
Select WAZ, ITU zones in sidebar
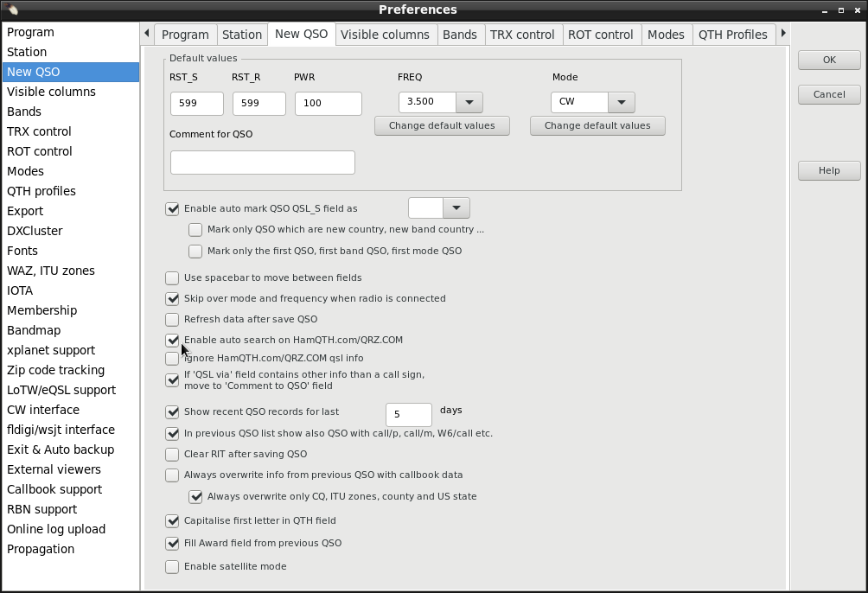pyautogui.click(x=71, y=271)
